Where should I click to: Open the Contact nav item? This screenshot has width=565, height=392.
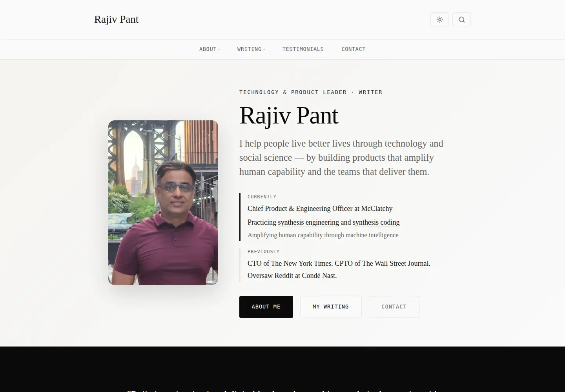[x=354, y=49]
